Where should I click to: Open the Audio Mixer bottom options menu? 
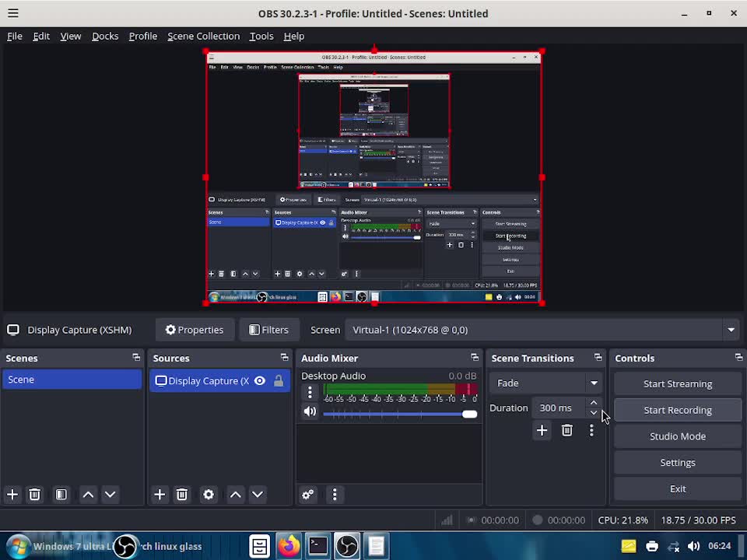335,495
